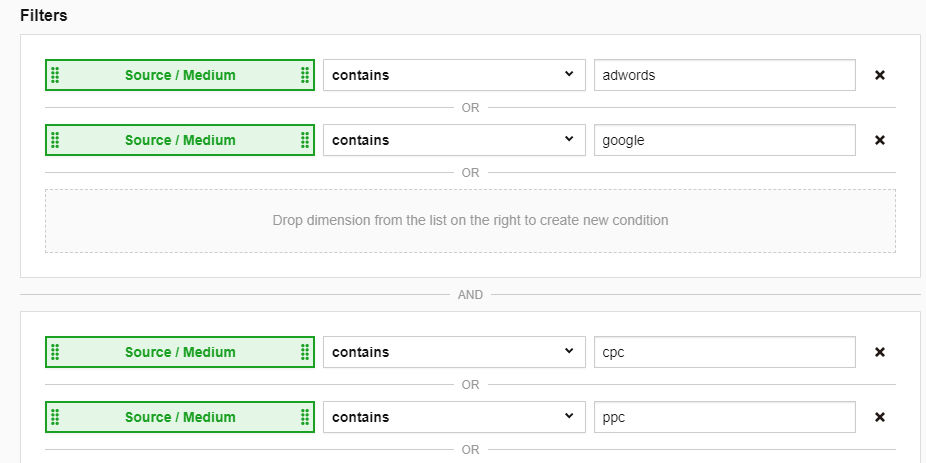The height and width of the screenshot is (463, 926).
Task: Focus the ppc value text field
Action: click(x=724, y=417)
